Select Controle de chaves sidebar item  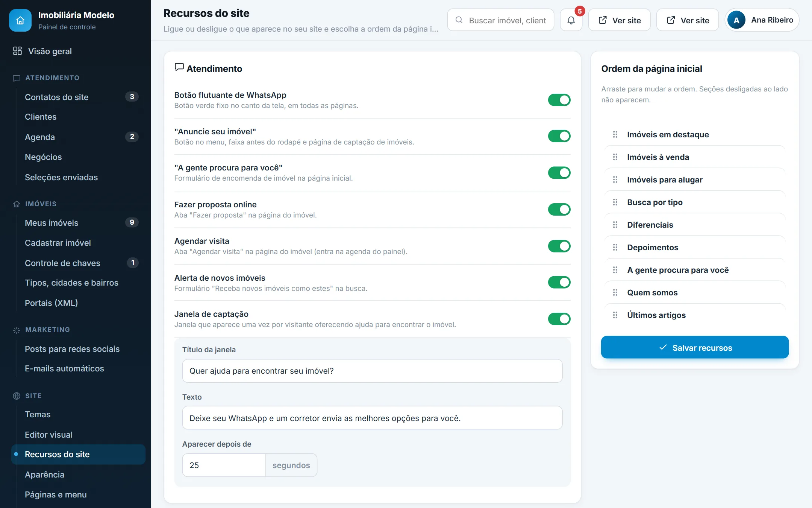coord(78,263)
